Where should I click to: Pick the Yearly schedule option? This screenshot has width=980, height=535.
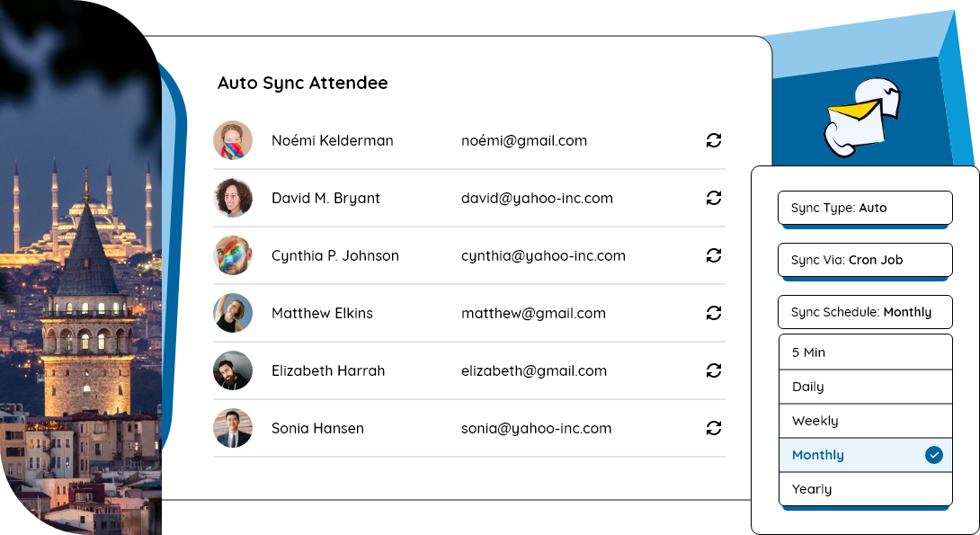coord(864,489)
